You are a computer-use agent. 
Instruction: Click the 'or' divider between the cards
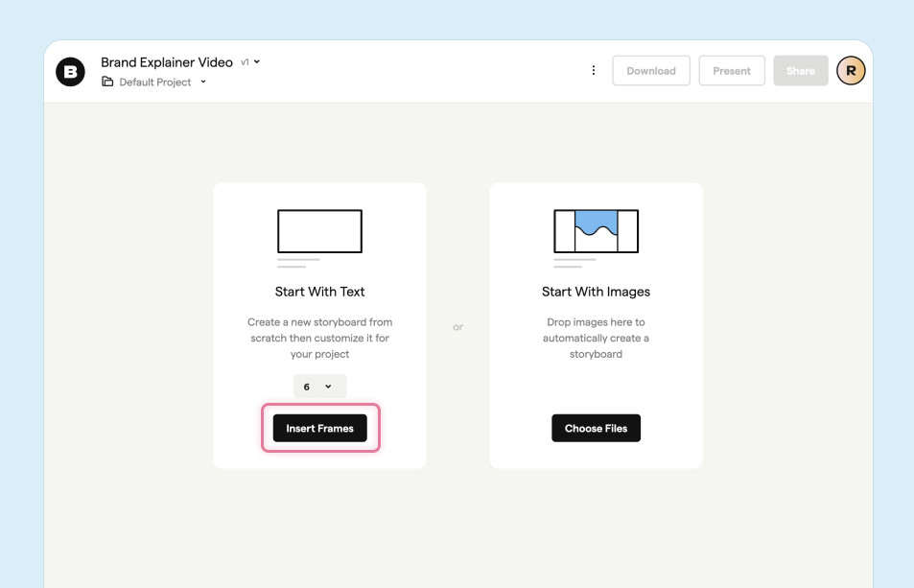(457, 326)
